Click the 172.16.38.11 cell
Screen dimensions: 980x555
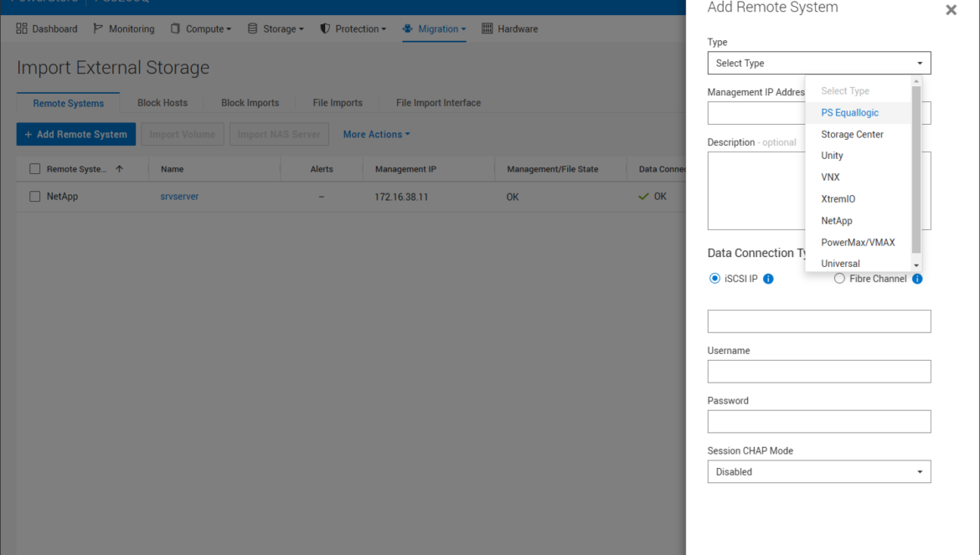(x=401, y=197)
